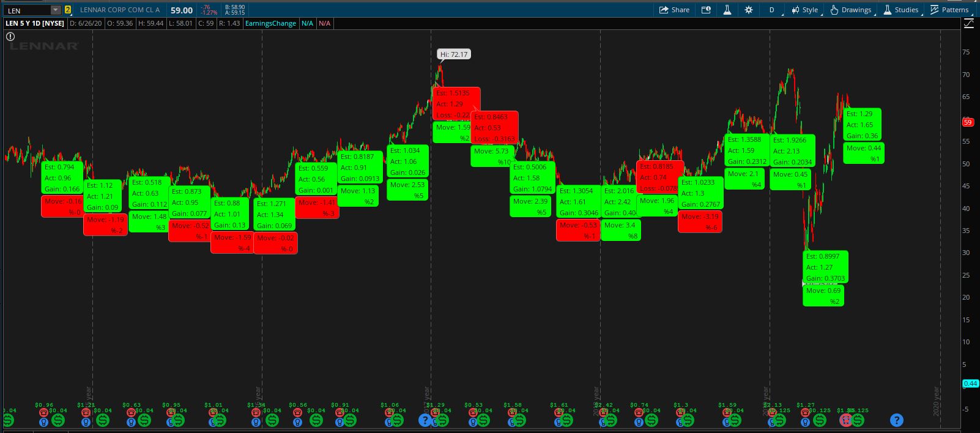Click the green Est: 2.016 earnings bubble
This screenshot has height=433, width=980.
(x=620, y=202)
